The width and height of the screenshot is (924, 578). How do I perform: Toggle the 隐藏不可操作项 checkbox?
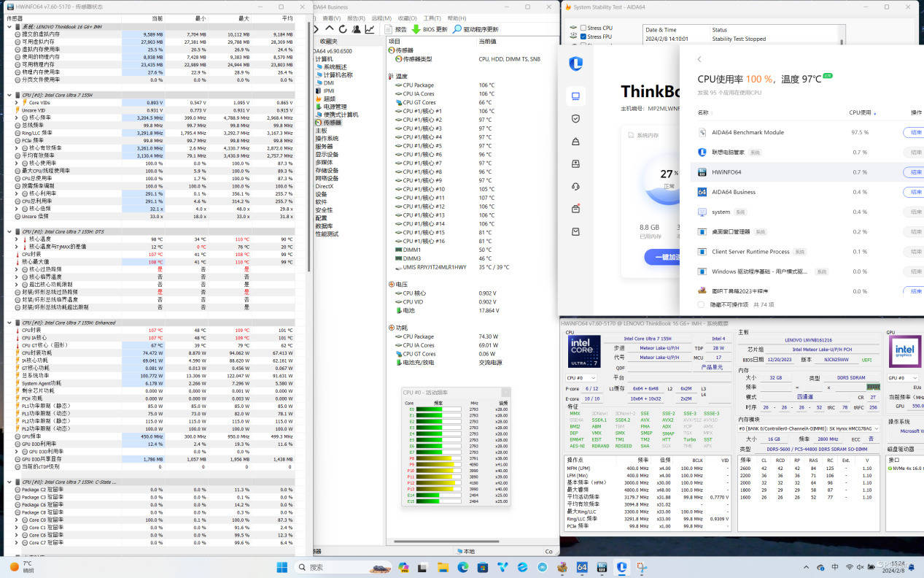tap(701, 304)
